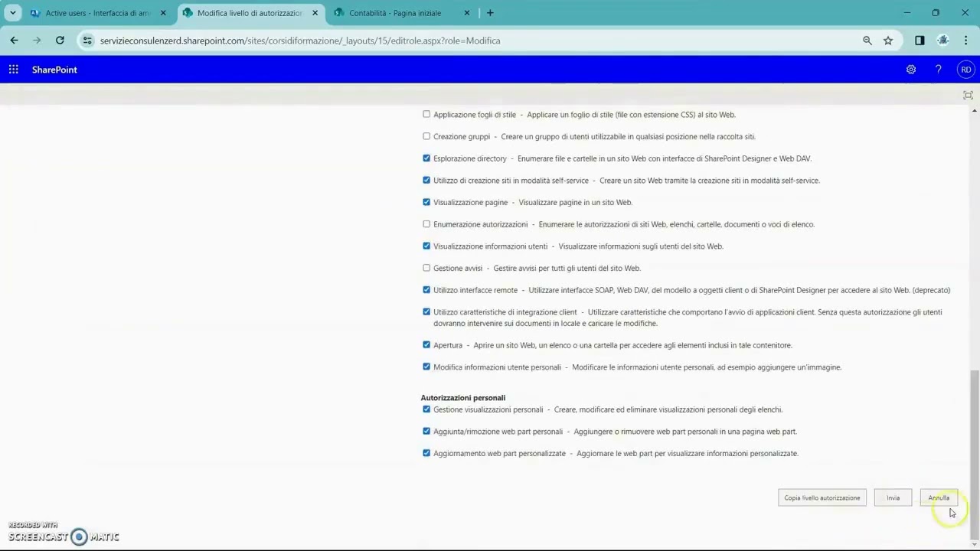Check Enumerazione autorizzazioni

[x=426, y=224]
